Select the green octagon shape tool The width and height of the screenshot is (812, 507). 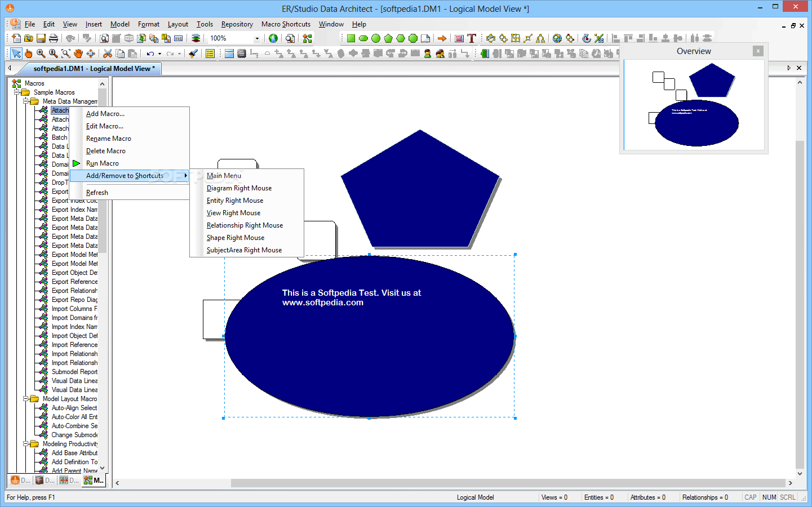click(x=413, y=38)
